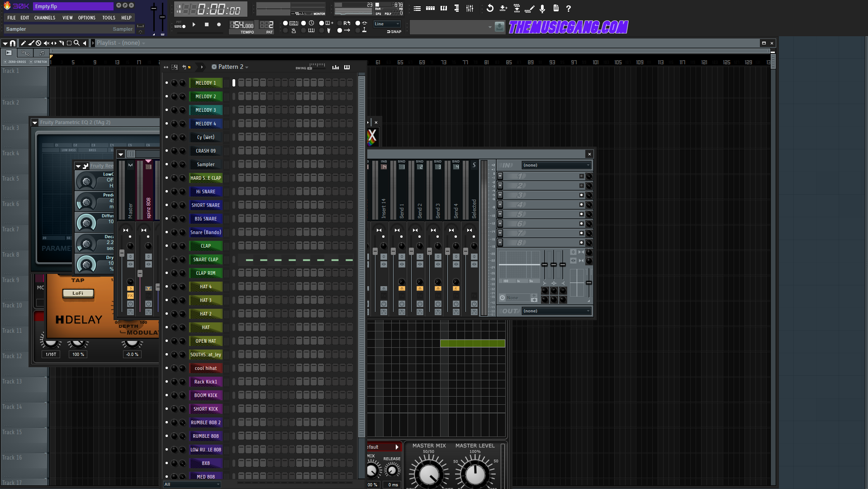Click the LoFi button on H-Delay
Image resolution: width=868 pixels, height=489 pixels.
coord(78,293)
